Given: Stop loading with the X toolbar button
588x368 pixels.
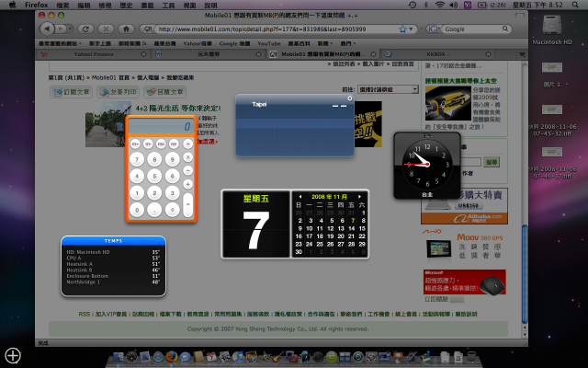Looking at the screenshot, I should pos(107,29).
